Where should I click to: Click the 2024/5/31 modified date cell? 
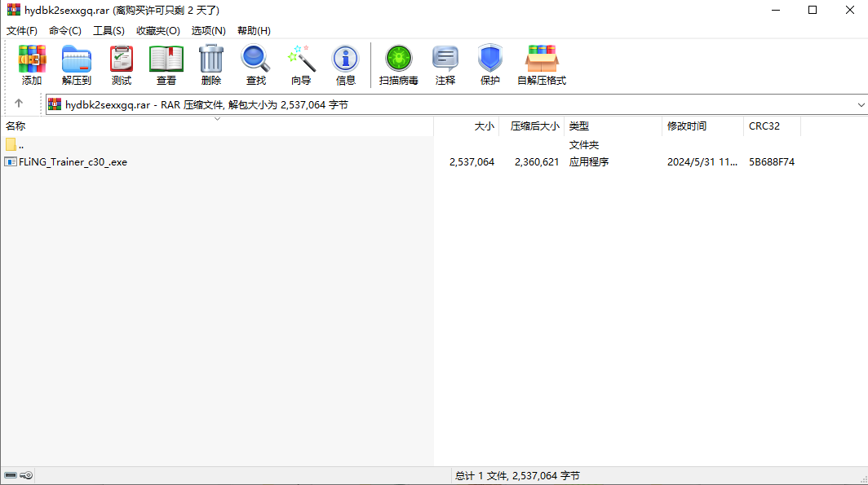[702, 162]
